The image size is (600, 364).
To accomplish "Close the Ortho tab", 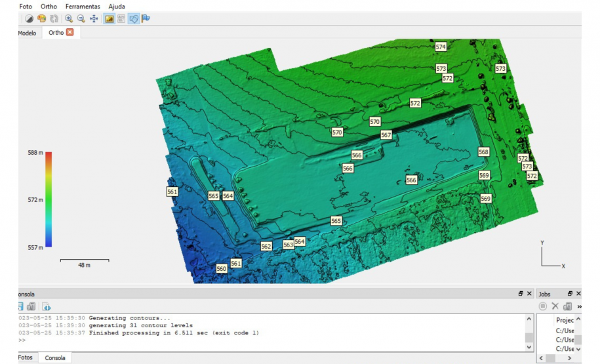I will coord(70,32).
